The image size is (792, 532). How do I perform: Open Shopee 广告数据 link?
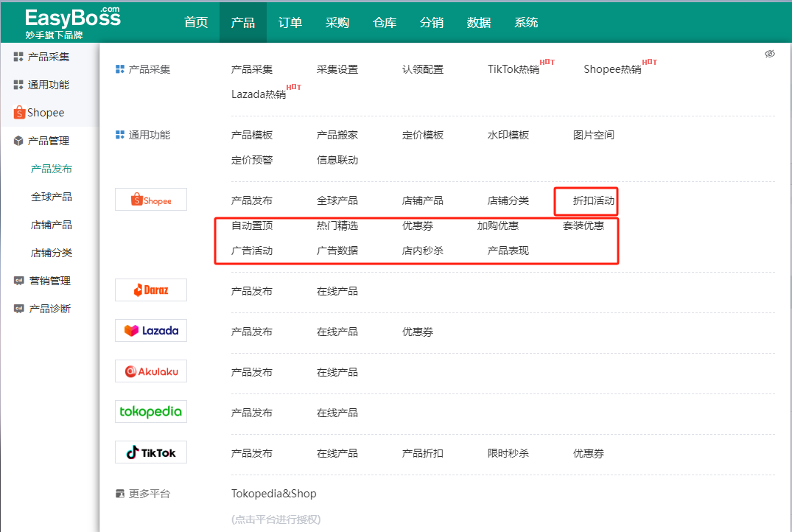(337, 251)
